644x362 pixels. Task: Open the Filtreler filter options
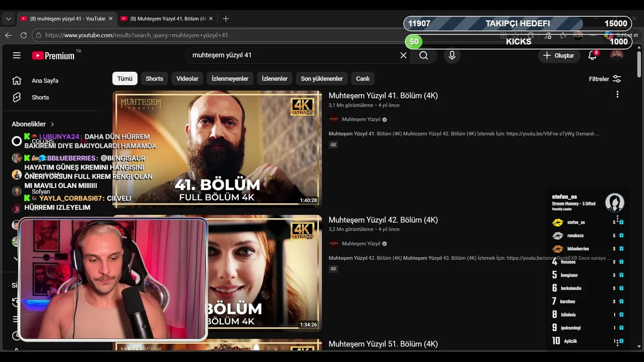[x=605, y=79]
